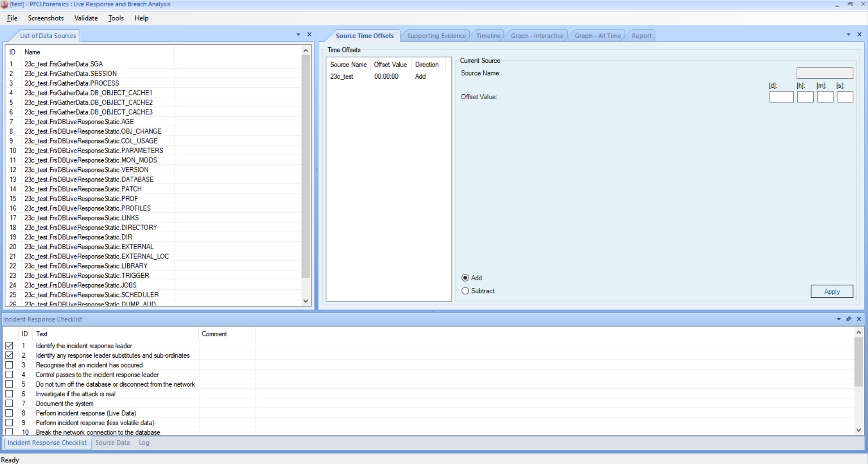
Task: Click the Offset Value column header
Action: pyautogui.click(x=390, y=65)
